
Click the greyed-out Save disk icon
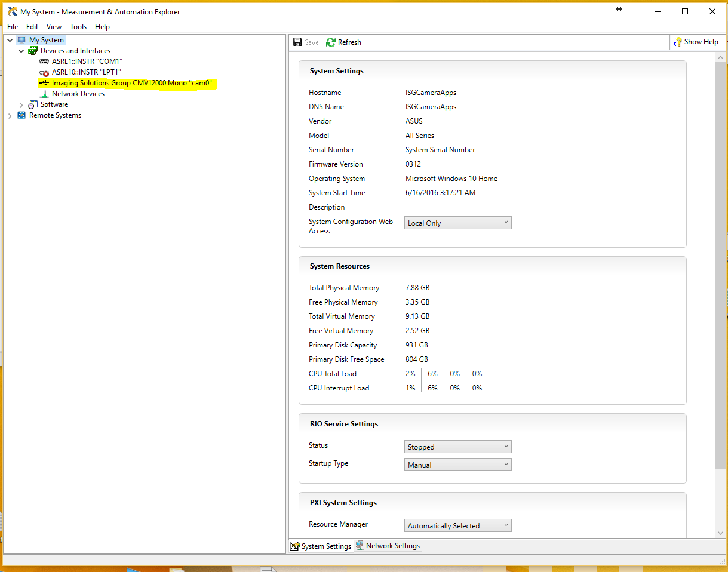tap(297, 42)
